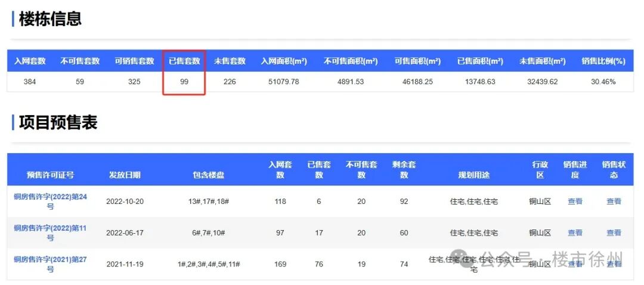The height and width of the screenshot is (285, 644).
Task: View 销售进度 for the 2022-06-17 permit
Action: coord(575,233)
